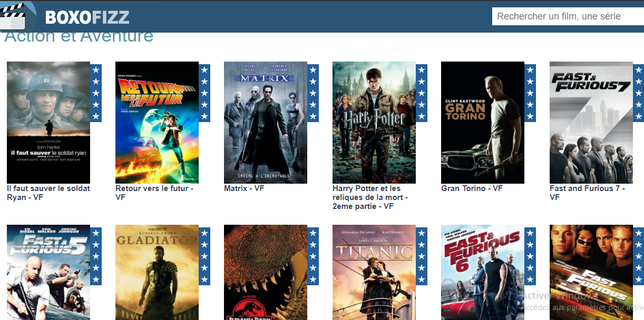
Task: Open the Jurassic Park poster thumbnail
Action: [266, 273]
